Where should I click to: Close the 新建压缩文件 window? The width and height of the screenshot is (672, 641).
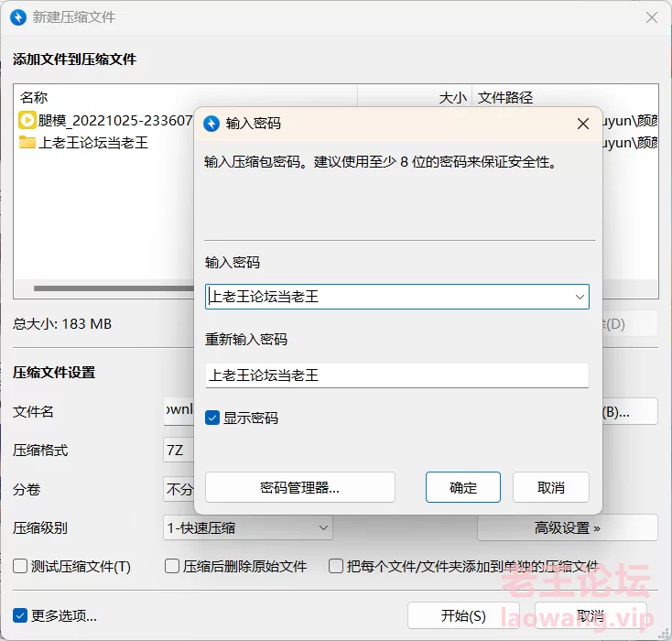[652, 17]
